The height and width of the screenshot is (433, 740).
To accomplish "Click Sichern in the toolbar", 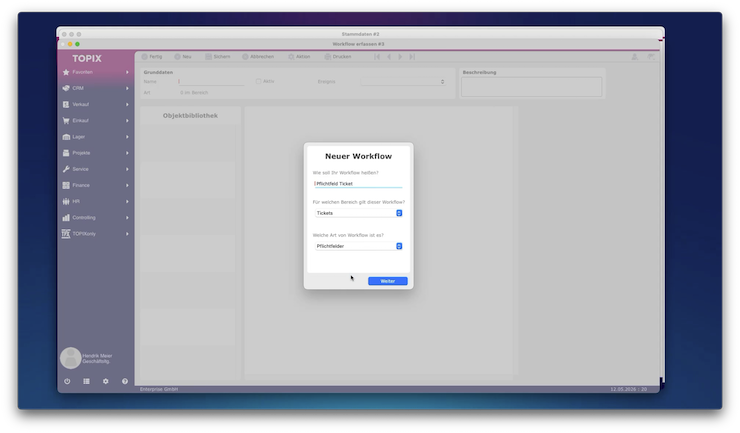I will [218, 57].
